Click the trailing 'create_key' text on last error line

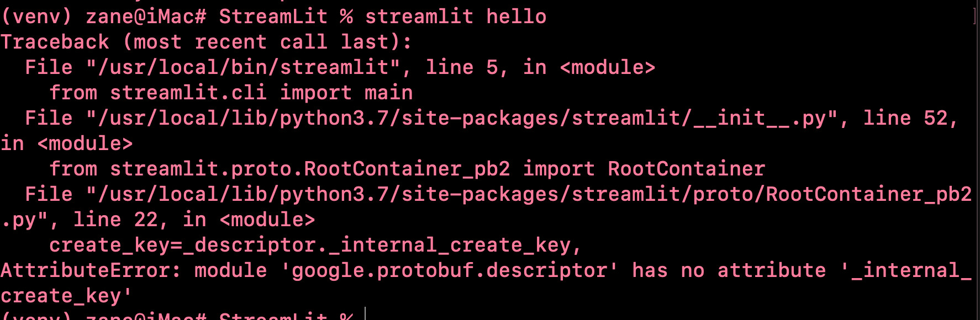pos(60,296)
